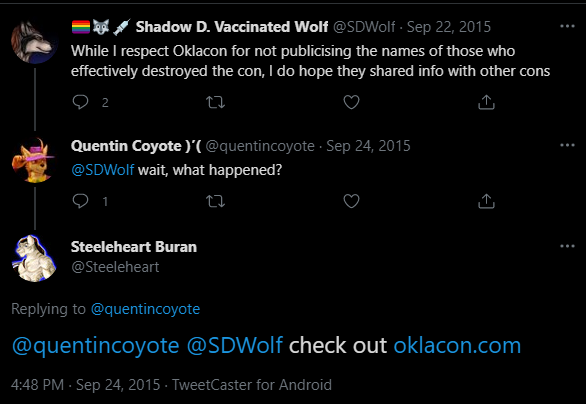Open more options on Quentin Coyote's tweet

tap(567, 145)
